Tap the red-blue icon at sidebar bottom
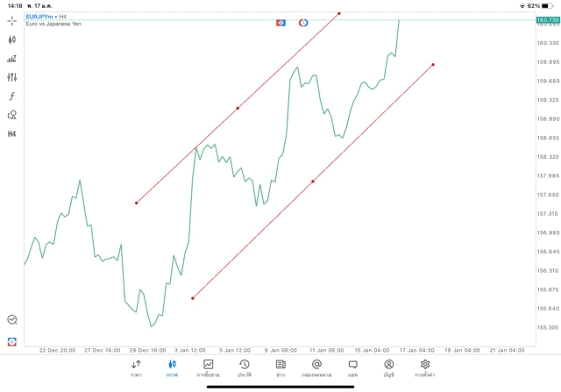This screenshot has height=392, width=561. coord(12,341)
